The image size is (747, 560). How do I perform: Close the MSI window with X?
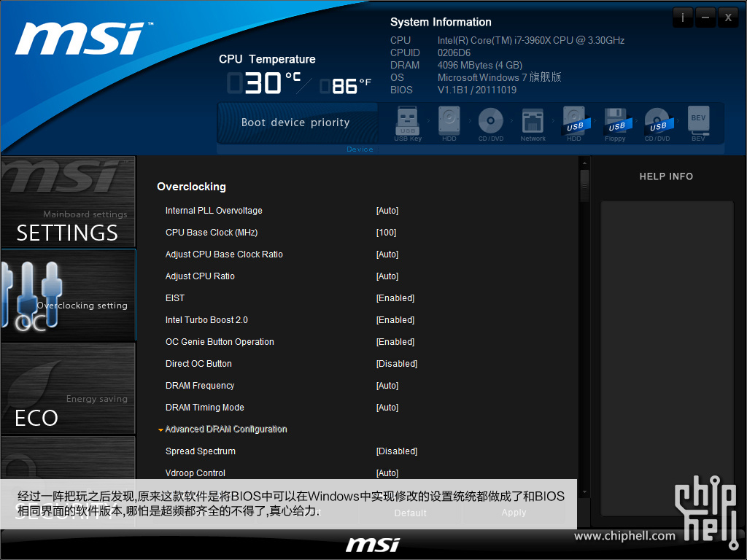pos(728,17)
